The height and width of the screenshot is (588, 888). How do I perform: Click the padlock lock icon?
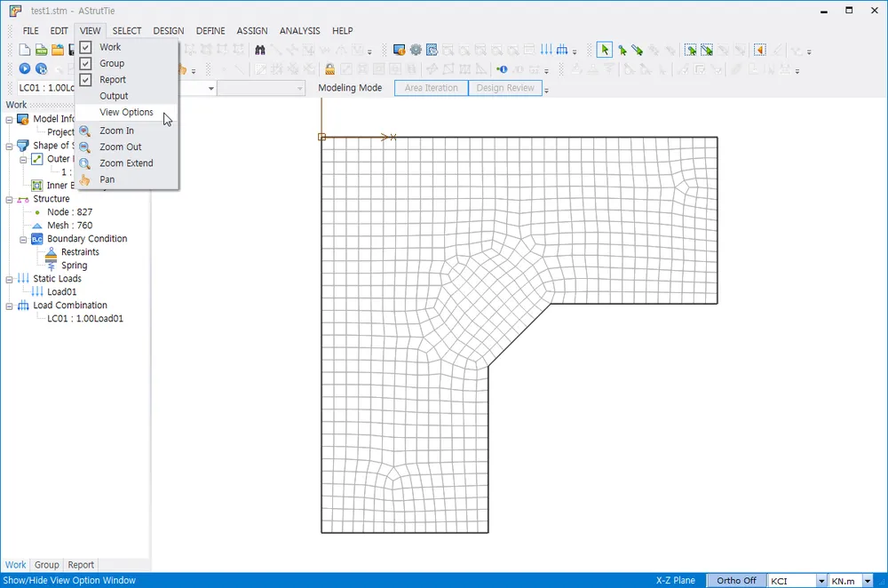click(329, 69)
